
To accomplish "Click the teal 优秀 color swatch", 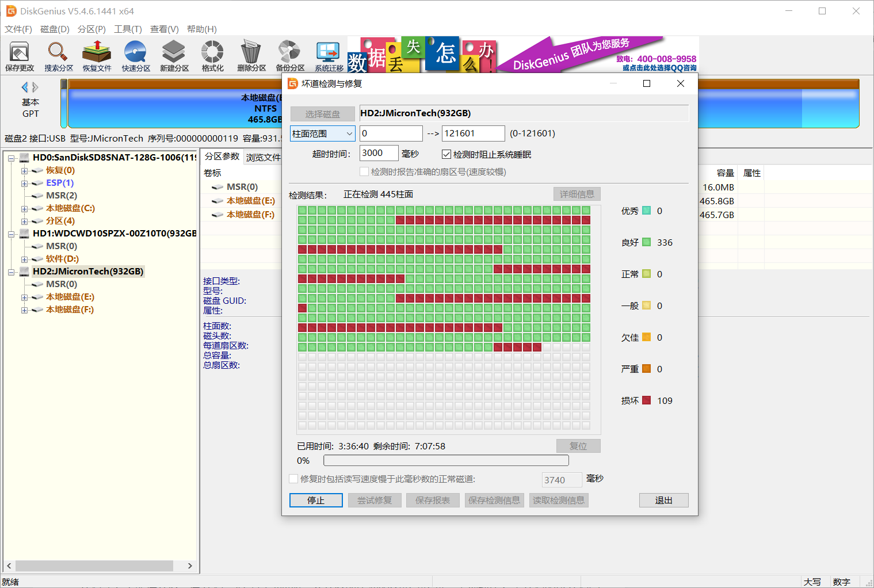I will [646, 211].
